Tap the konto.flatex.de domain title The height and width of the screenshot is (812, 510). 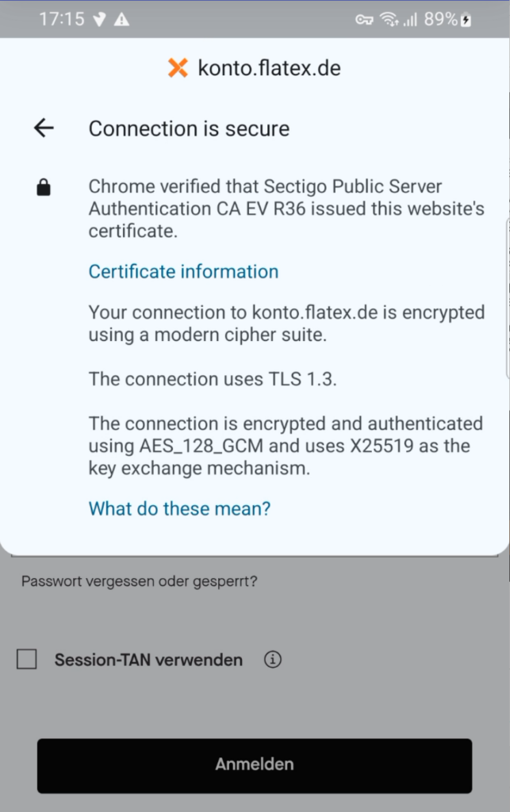point(269,68)
